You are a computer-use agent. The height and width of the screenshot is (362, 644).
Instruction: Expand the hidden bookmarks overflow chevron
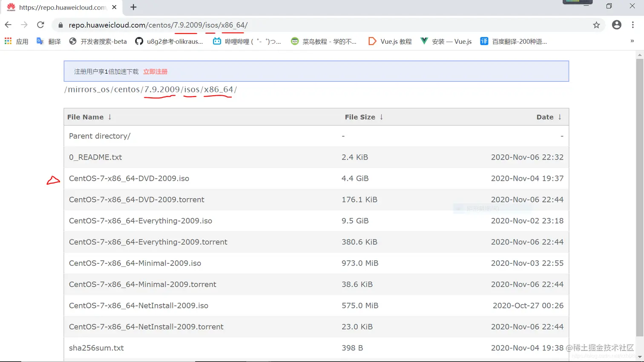(x=632, y=41)
